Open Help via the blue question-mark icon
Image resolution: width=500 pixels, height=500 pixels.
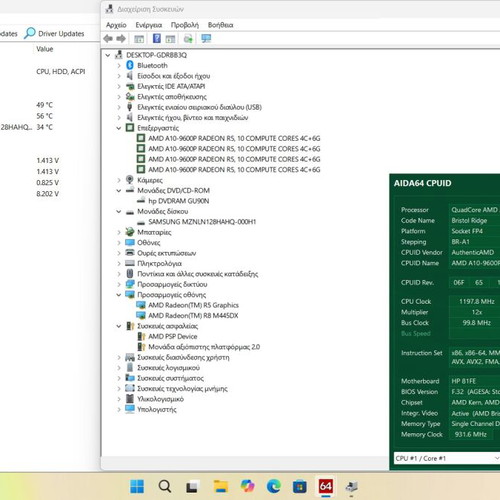pos(157,38)
